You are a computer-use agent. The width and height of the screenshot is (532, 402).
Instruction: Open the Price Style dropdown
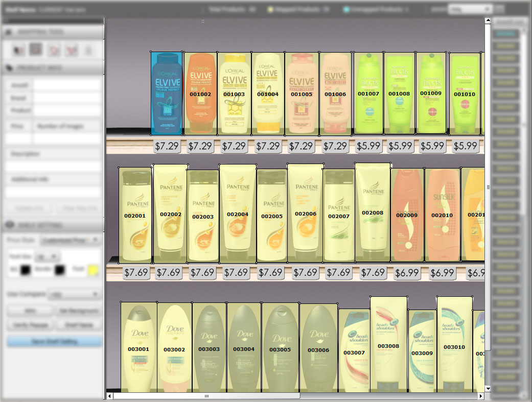(71, 240)
